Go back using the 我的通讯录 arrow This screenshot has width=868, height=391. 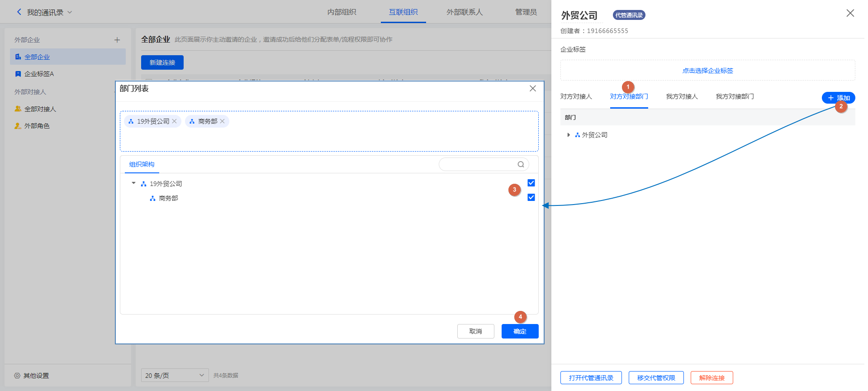click(19, 12)
